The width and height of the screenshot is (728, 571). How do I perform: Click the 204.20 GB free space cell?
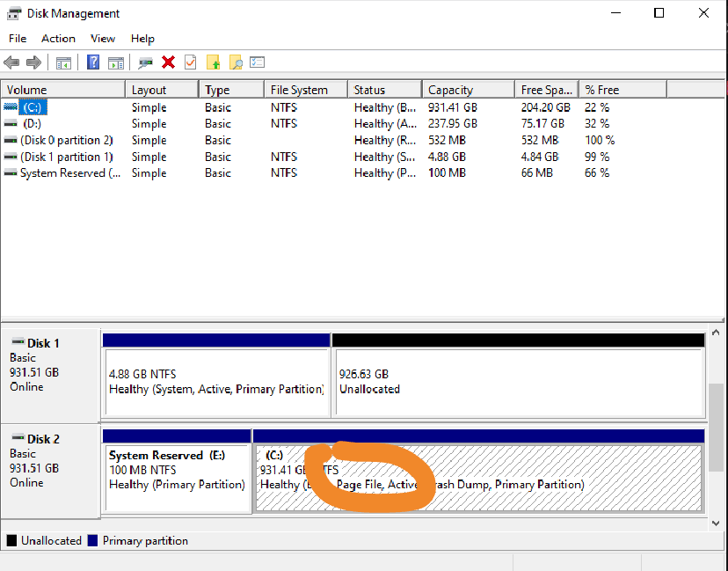545,107
